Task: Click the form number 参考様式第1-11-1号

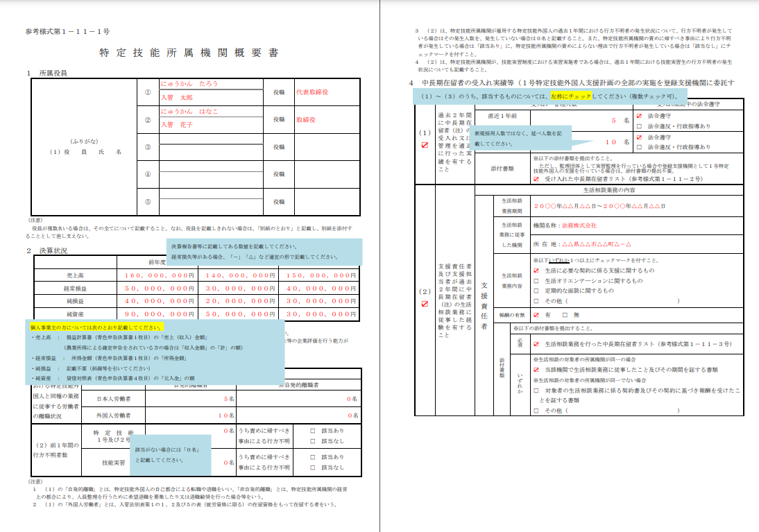Action: pos(68,31)
